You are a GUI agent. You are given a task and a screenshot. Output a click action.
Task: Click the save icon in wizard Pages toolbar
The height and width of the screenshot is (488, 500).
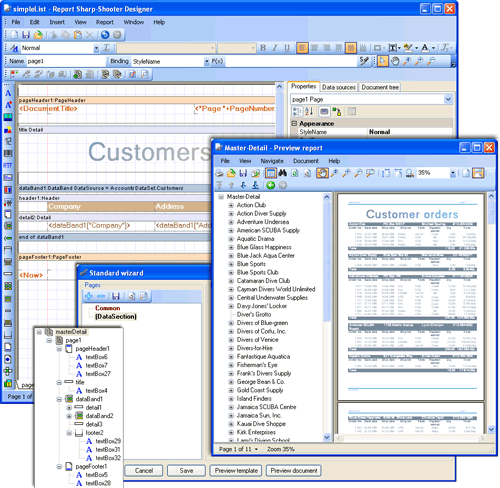coord(116,296)
